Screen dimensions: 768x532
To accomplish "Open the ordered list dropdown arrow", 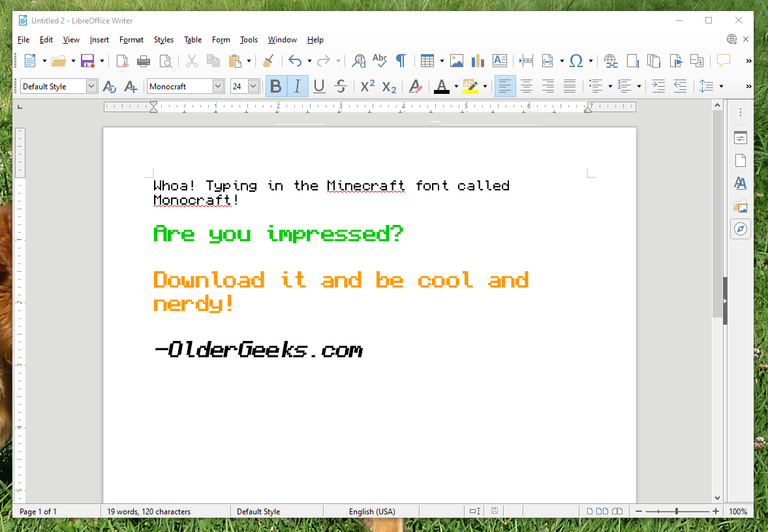I will tap(639, 87).
